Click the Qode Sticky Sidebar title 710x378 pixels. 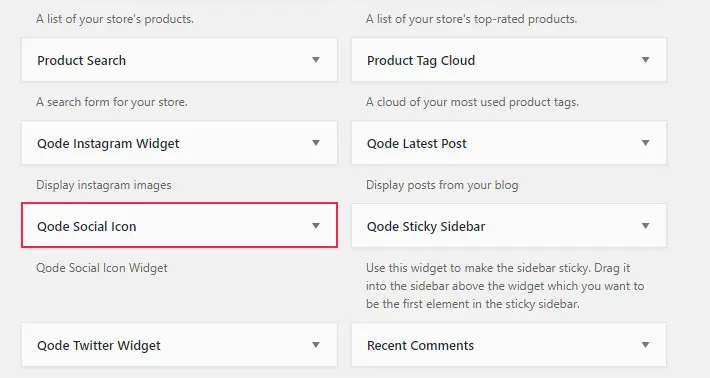(x=426, y=226)
